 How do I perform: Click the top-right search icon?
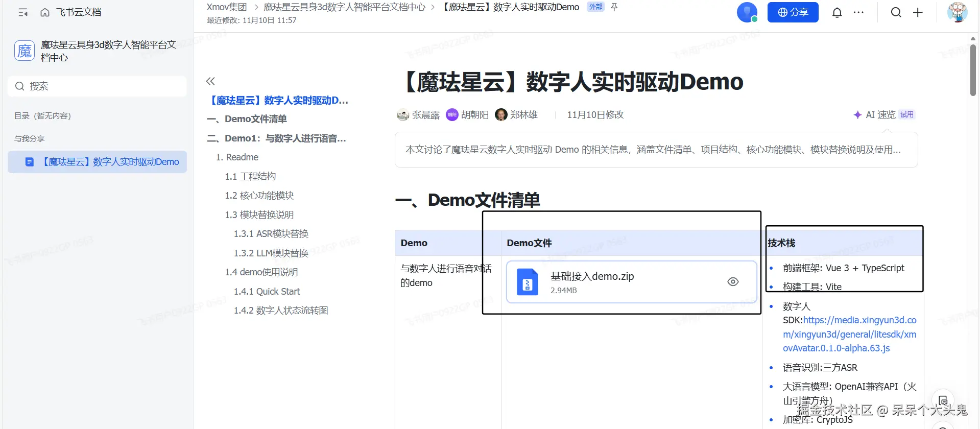click(x=896, y=12)
